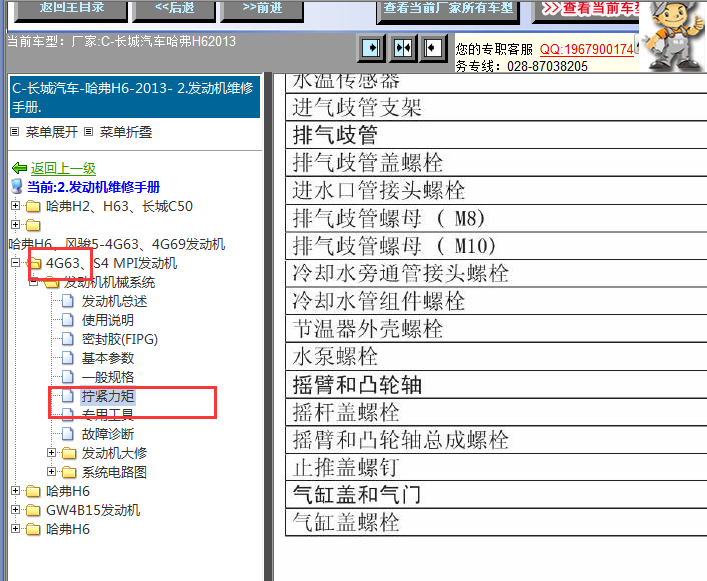
Task: Click the document icon beside 故障诊断
Action: pyautogui.click(x=68, y=434)
